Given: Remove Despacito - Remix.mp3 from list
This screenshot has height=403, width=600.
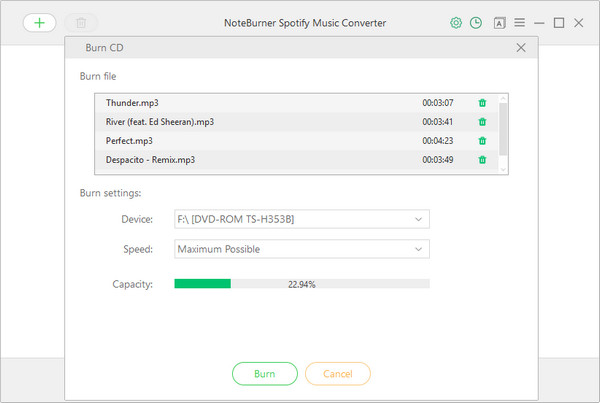Looking at the screenshot, I should click(482, 160).
